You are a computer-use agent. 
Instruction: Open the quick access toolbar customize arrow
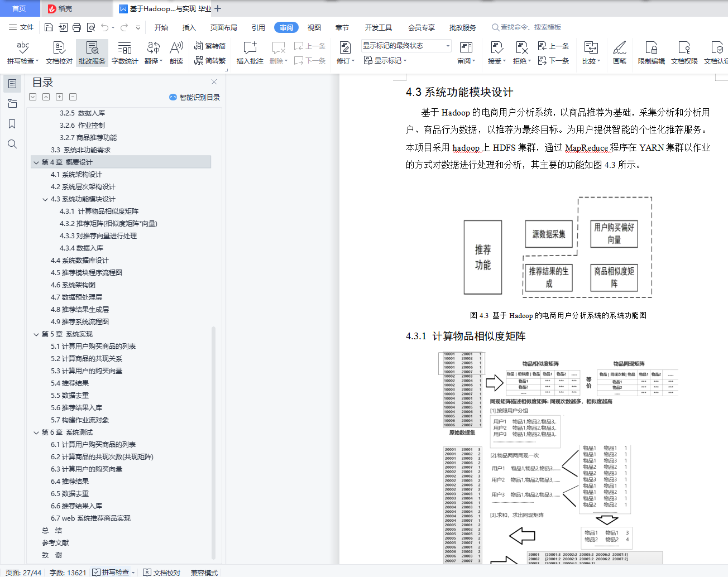138,27
